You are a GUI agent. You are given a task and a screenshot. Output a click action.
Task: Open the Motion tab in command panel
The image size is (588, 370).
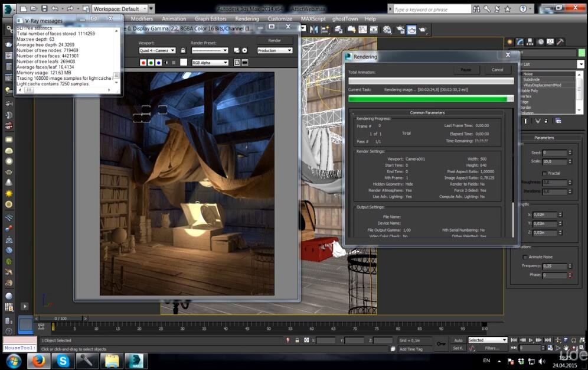tap(540, 42)
